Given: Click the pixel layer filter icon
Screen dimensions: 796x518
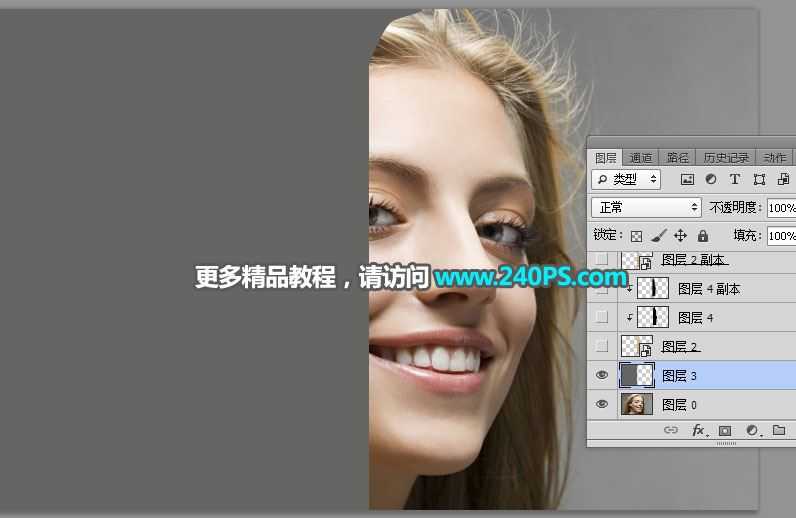Looking at the screenshot, I should click(x=687, y=180).
